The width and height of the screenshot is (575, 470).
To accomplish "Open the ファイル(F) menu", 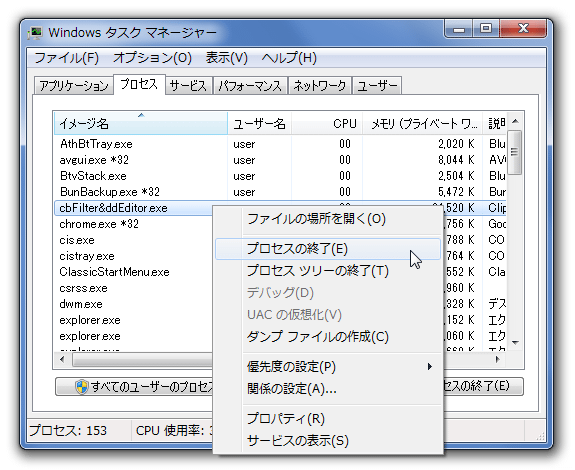I will click(66, 58).
